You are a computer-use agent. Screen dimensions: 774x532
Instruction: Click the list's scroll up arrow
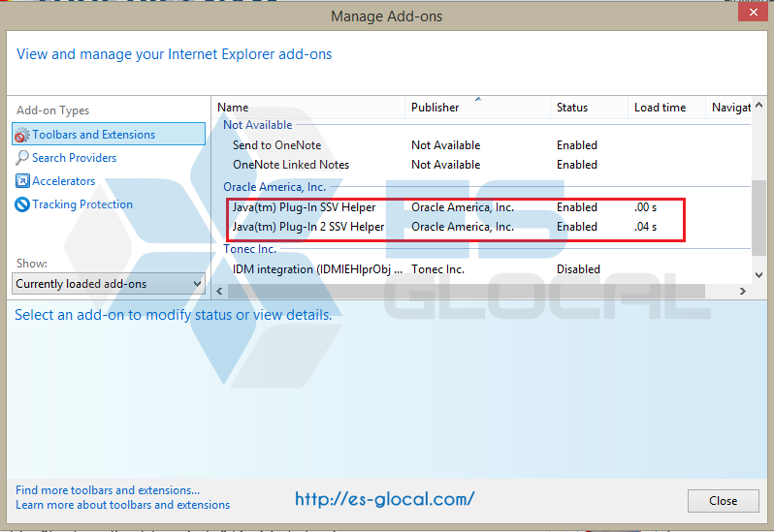(758, 105)
